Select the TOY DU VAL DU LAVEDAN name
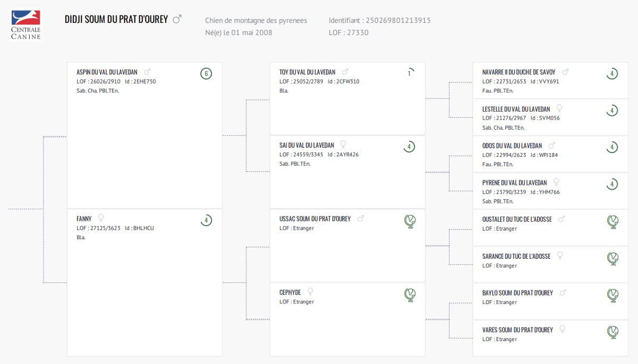This screenshot has height=364, width=638. point(307,72)
